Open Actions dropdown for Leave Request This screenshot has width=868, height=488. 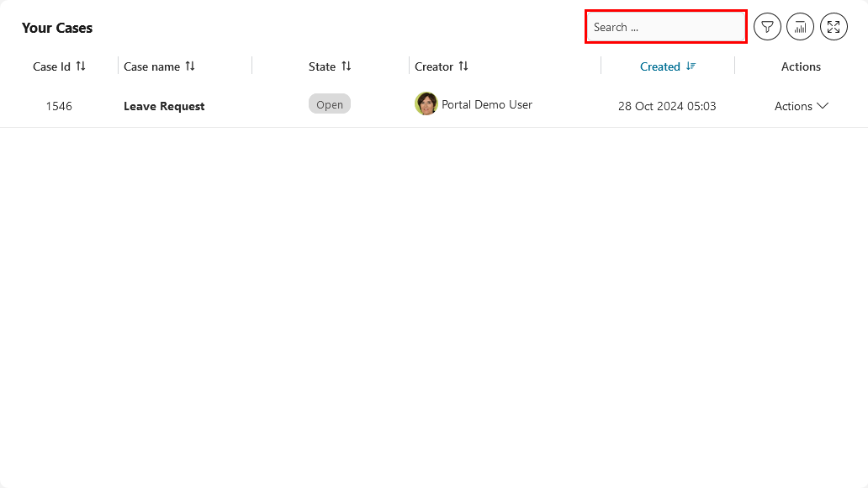point(801,106)
